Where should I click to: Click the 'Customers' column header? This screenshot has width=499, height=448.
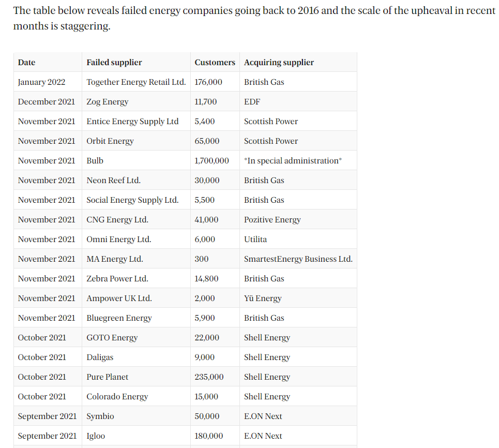coord(215,63)
